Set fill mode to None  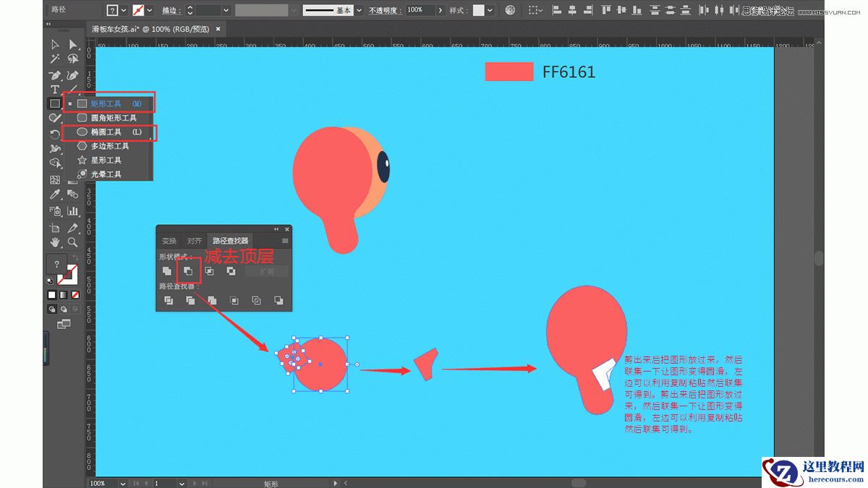pos(75,295)
